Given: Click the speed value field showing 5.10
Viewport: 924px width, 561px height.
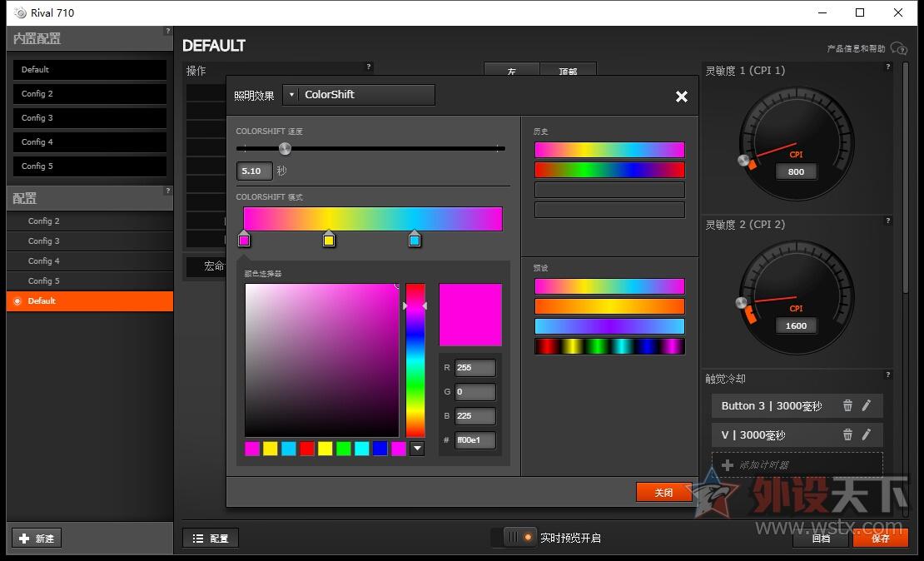Looking at the screenshot, I should [x=254, y=171].
